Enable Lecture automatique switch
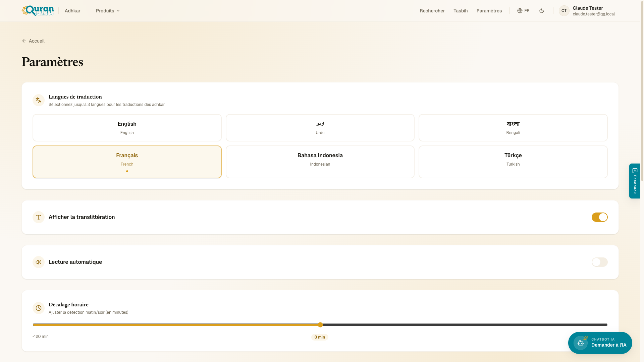Screen dimensions: 644x362 (600, 262)
